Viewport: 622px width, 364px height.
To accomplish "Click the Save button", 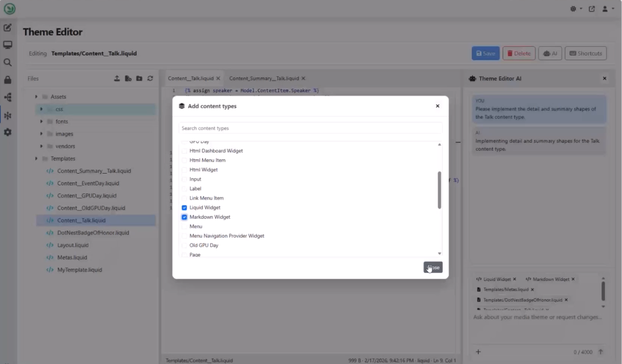I will (x=486, y=53).
